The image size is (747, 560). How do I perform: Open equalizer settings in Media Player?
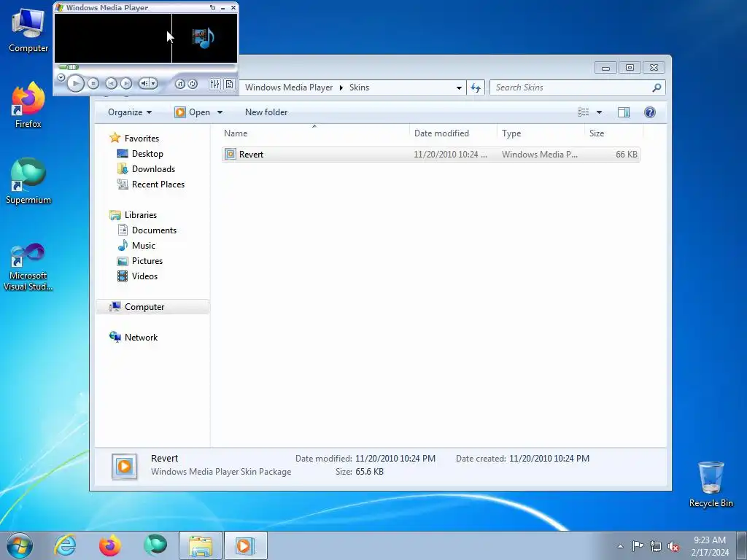215,85
